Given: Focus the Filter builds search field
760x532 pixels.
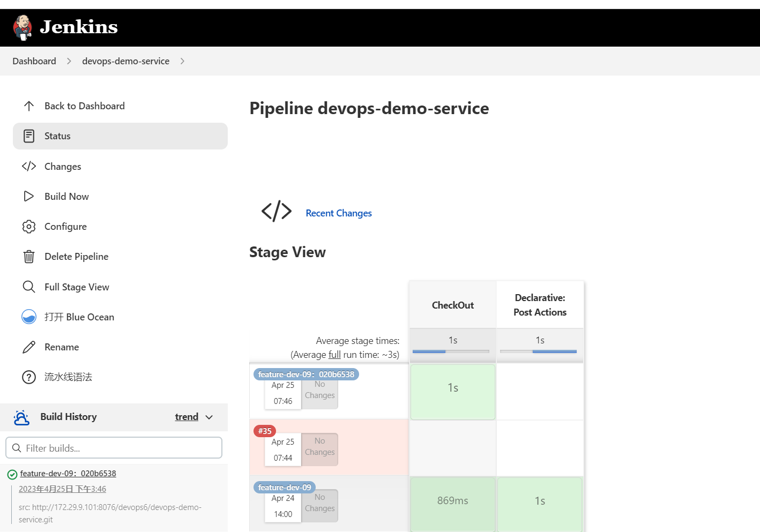Looking at the screenshot, I should click(x=114, y=448).
